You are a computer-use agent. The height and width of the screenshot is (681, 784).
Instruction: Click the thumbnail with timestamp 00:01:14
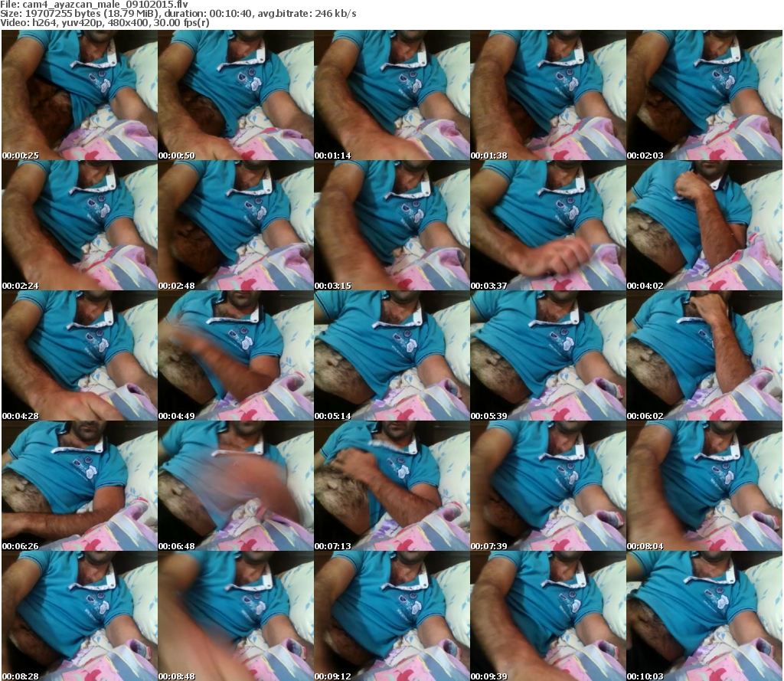(x=391, y=95)
